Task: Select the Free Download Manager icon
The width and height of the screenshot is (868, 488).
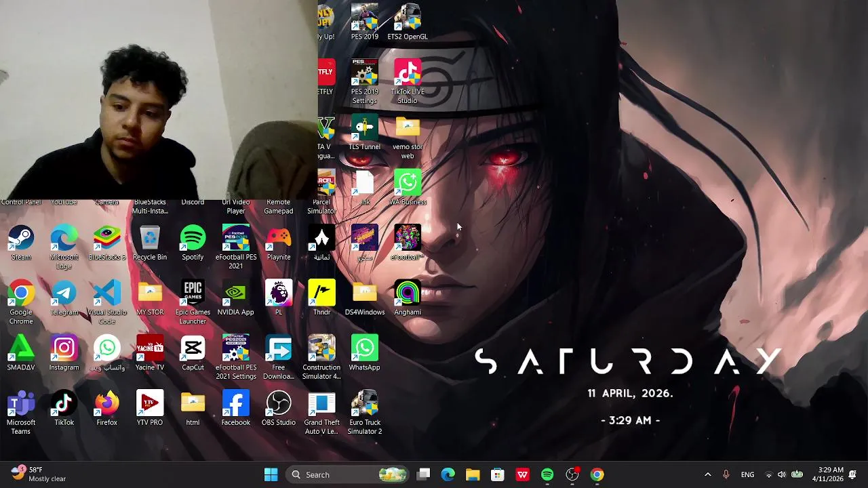Action: click(279, 358)
